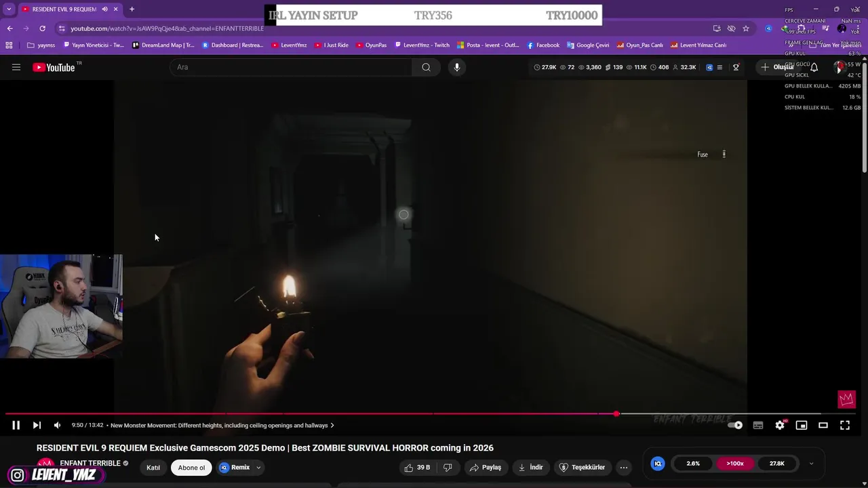The width and height of the screenshot is (868, 488).
Task: Mute the tab via its speaker icon
Action: [x=104, y=9]
